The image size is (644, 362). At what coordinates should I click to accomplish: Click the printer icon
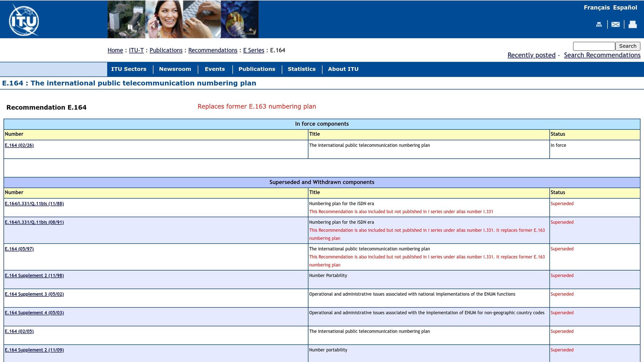632,24
